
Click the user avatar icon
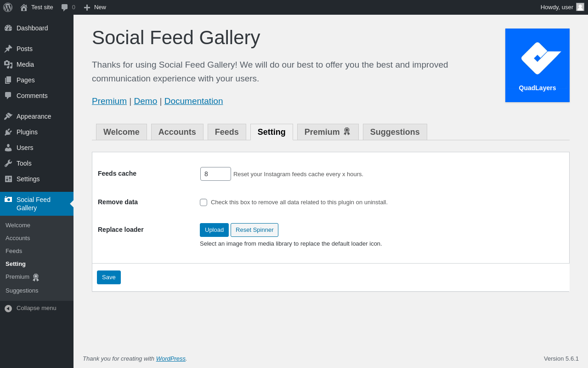point(580,7)
